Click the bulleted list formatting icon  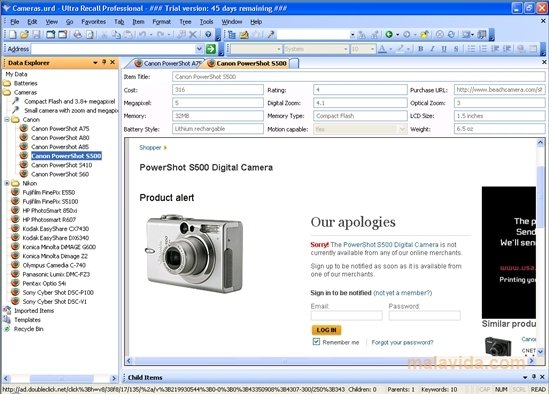[471, 49]
